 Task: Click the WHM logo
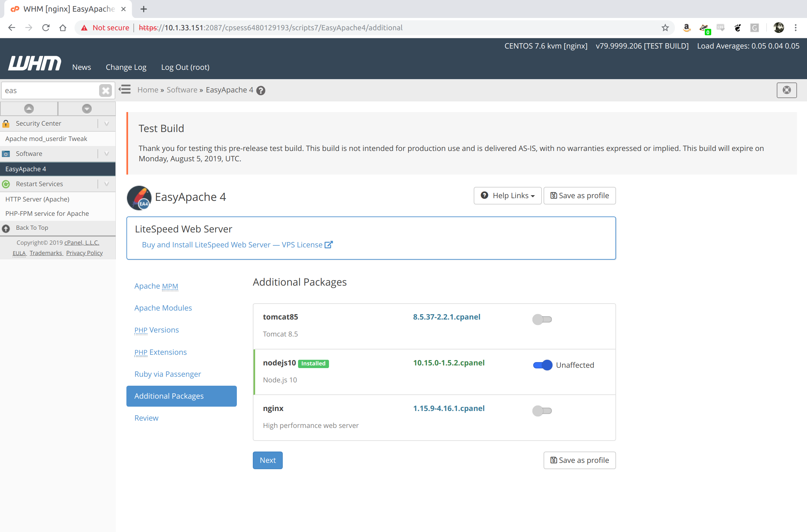(35, 64)
